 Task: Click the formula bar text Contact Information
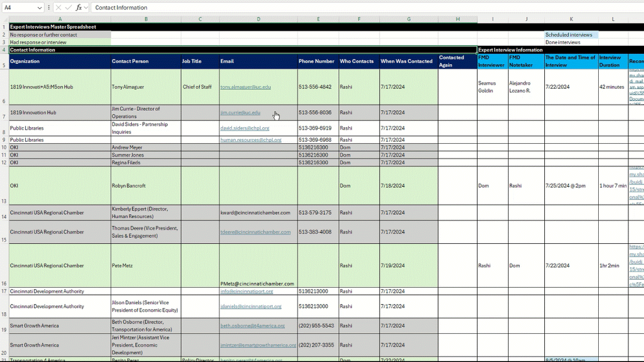click(121, 8)
